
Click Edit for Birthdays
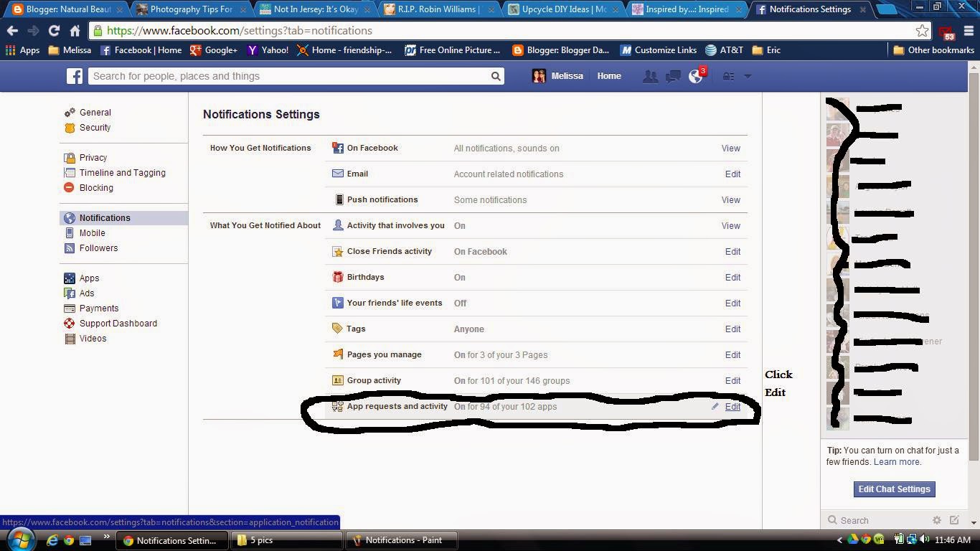pos(732,278)
